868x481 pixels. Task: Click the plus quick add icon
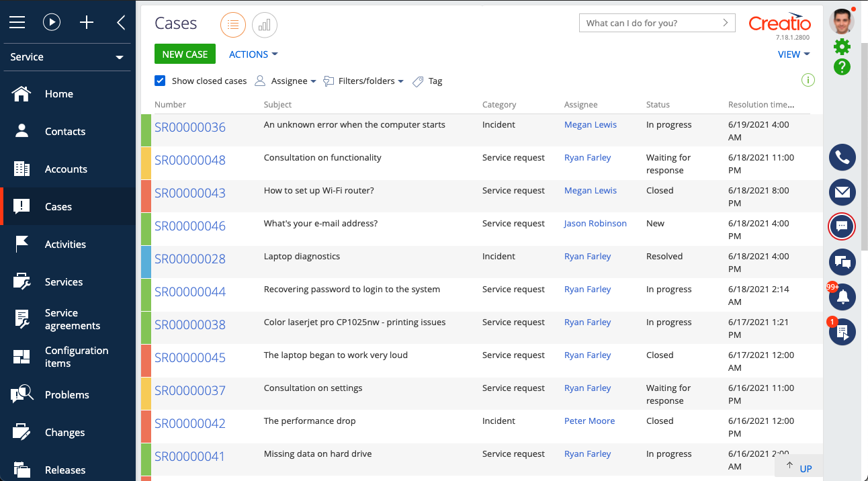(x=87, y=22)
